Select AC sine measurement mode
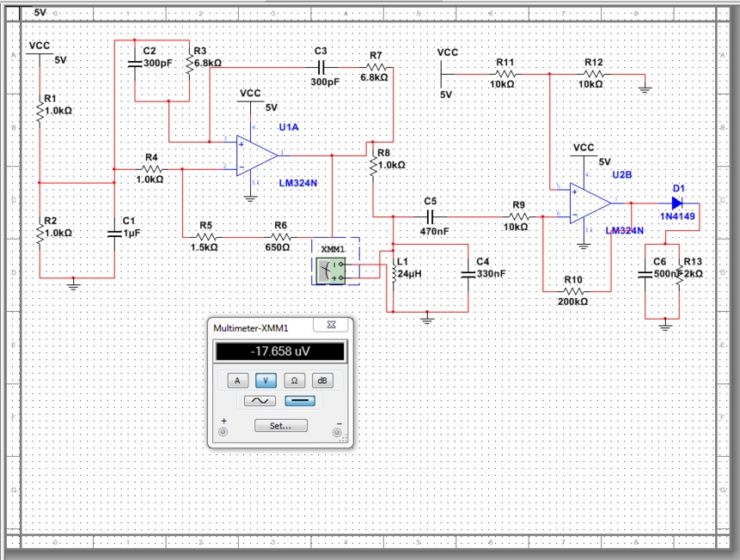The width and height of the screenshot is (740, 560). tap(262, 400)
